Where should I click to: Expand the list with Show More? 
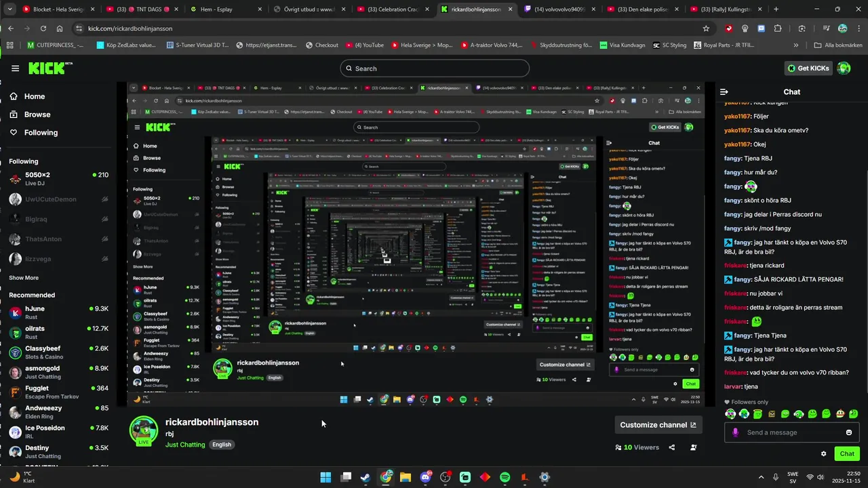24,278
